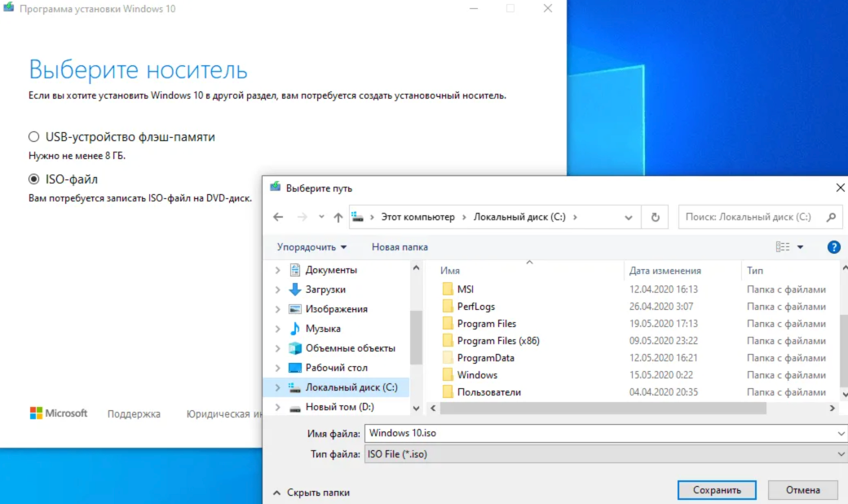Click the Имя файла input field
This screenshot has height=504, width=848.
point(605,433)
